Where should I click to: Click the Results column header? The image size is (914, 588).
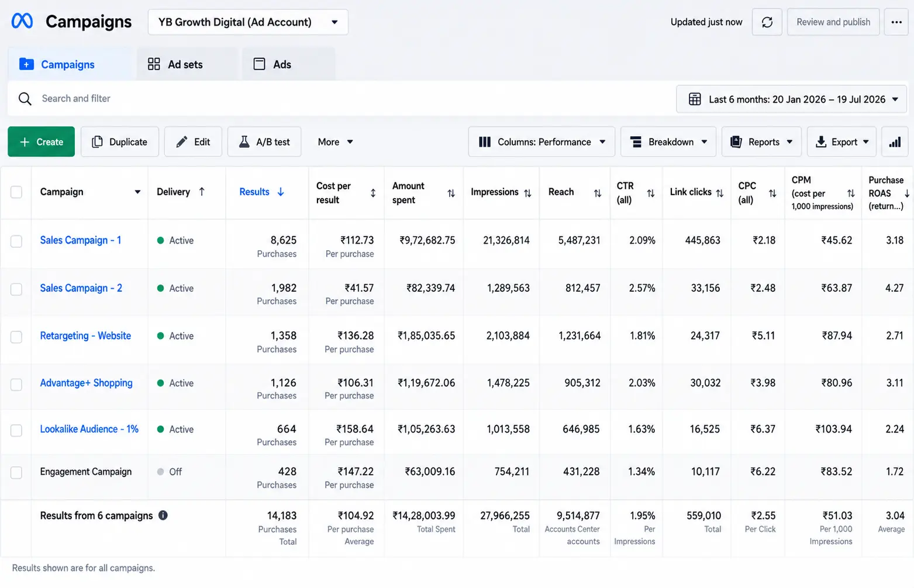coord(254,192)
